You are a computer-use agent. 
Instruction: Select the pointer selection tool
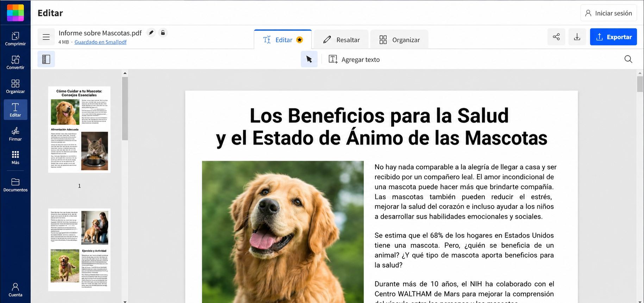(309, 59)
